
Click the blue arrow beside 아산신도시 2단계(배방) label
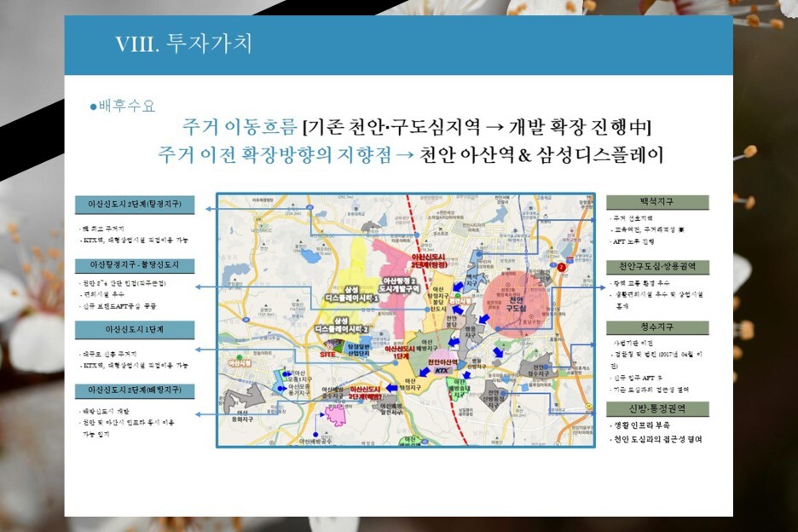(391, 388)
